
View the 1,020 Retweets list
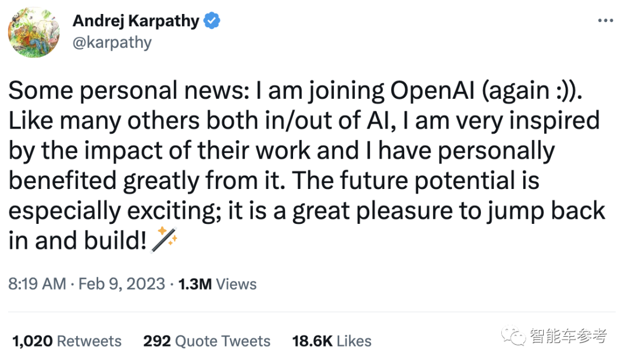(x=66, y=341)
